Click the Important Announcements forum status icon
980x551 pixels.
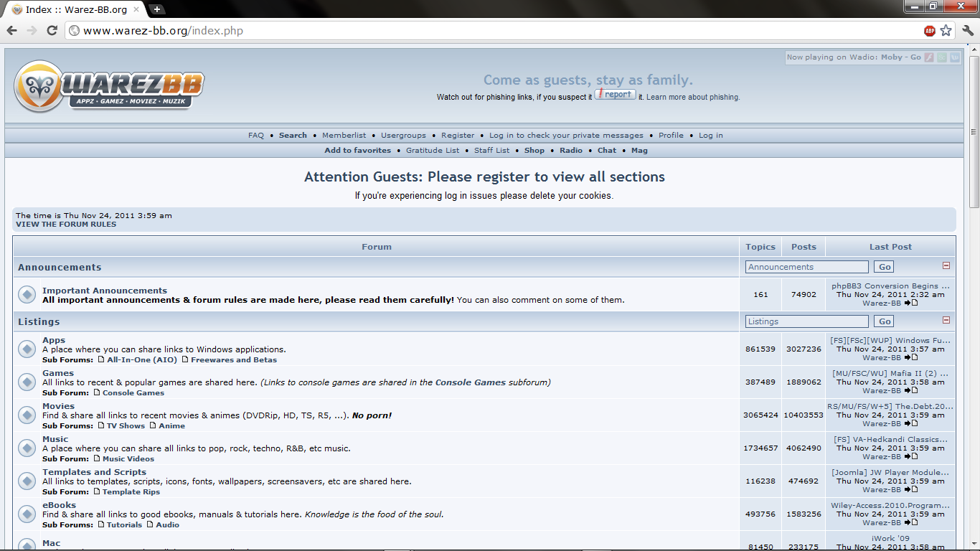pos(27,294)
